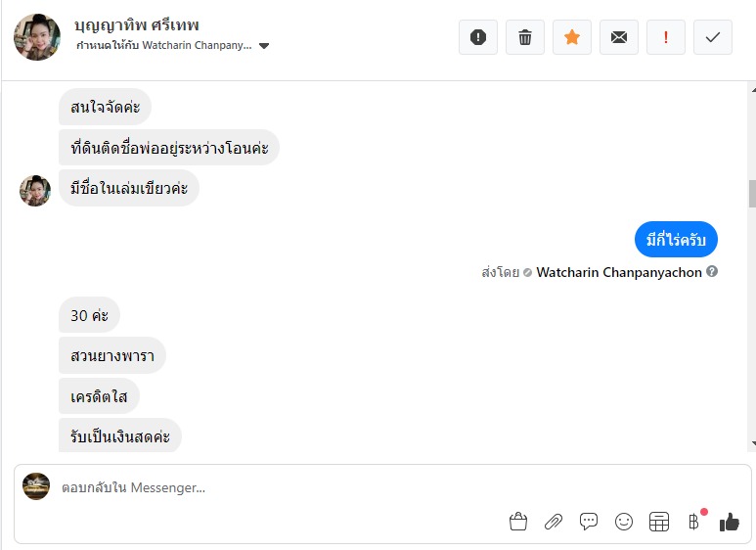Viewport: 756px width, 550px height.
Task: Open the emoji picker
Action: [624, 522]
